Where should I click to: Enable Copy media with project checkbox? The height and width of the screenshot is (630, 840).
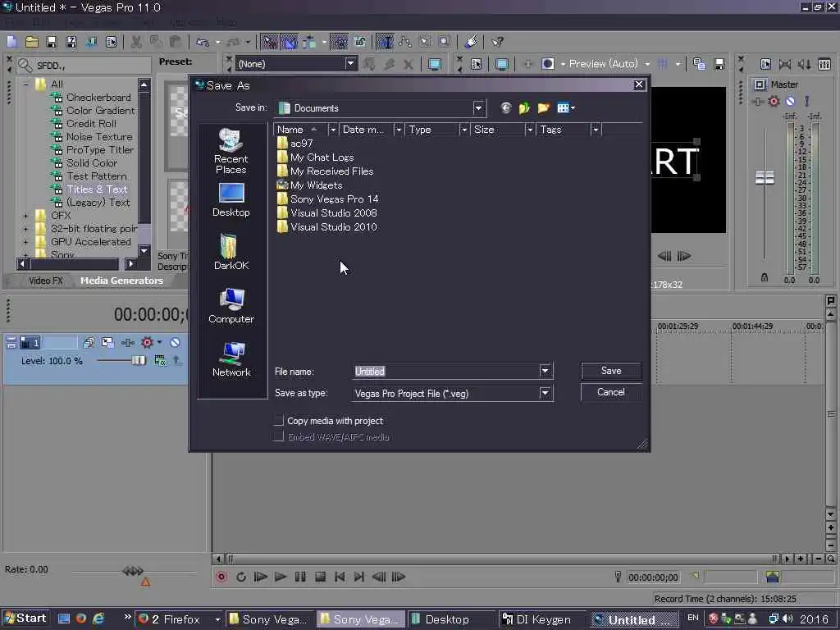click(278, 421)
